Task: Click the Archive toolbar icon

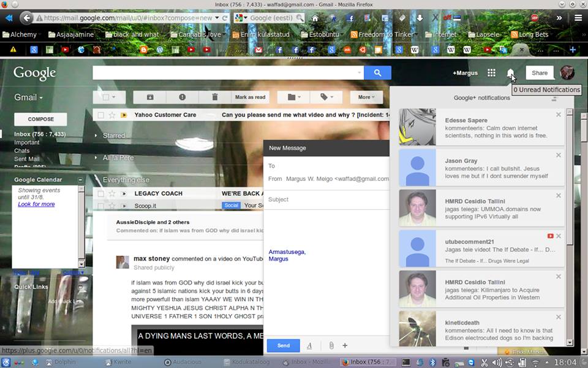Action: [x=150, y=97]
